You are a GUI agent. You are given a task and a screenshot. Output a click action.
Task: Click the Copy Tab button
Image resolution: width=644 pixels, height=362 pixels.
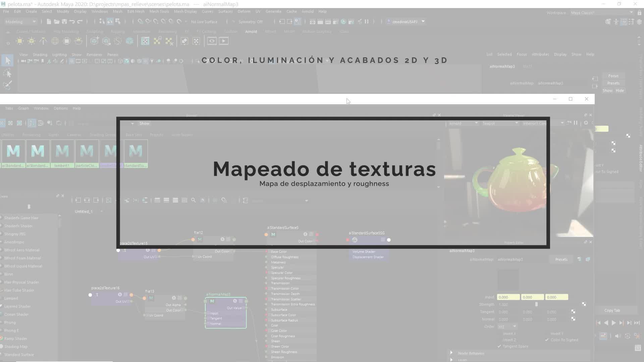click(612, 310)
